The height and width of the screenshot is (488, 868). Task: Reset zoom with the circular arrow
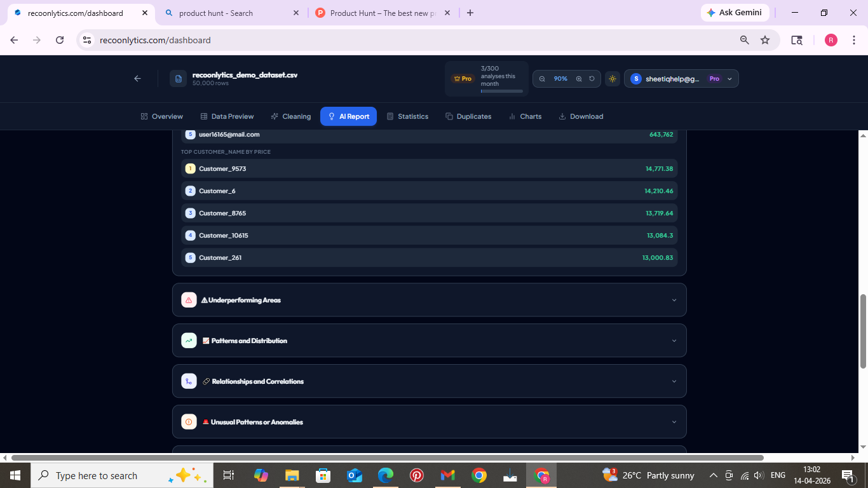[x=592, y=79]
